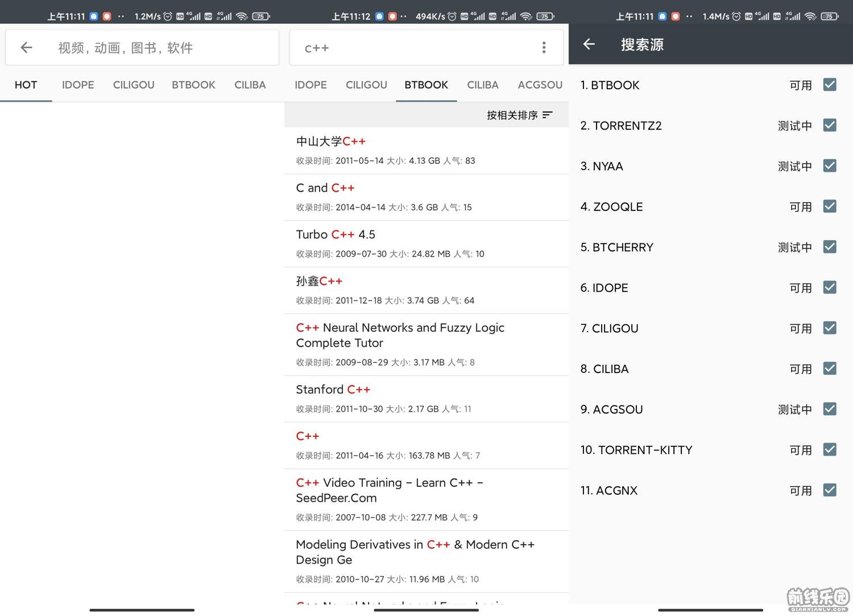Tap the WiFi icon in the 搜索源 status bar

pos(810,16)
